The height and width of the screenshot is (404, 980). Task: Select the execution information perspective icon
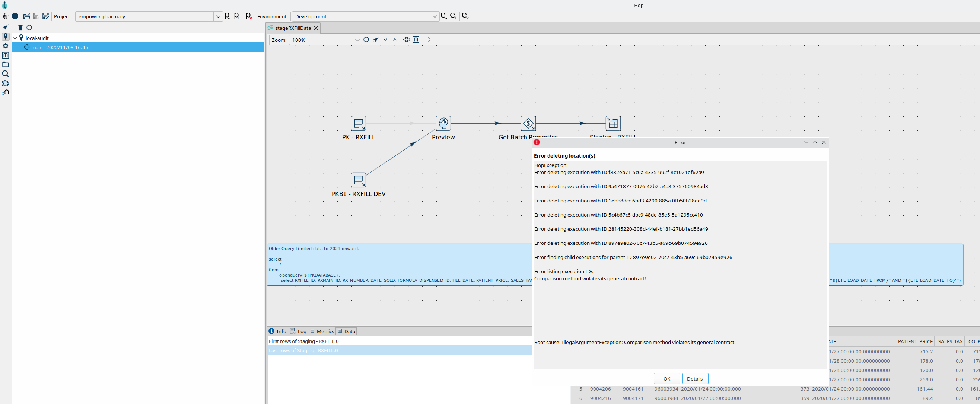click(x=5, y=37)
